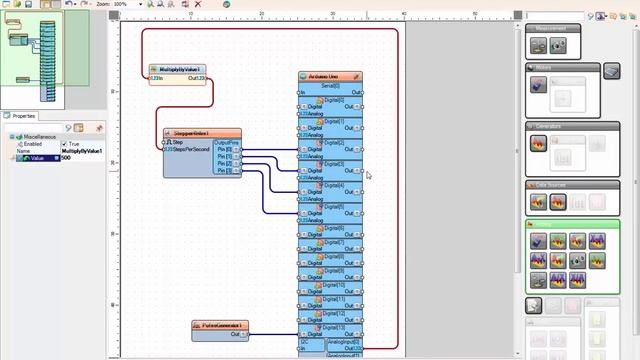Select the PulseGenerator1 component header
The height and width of the screenshot is (360, 640).
pyautogui.click(x=220, y=325)
